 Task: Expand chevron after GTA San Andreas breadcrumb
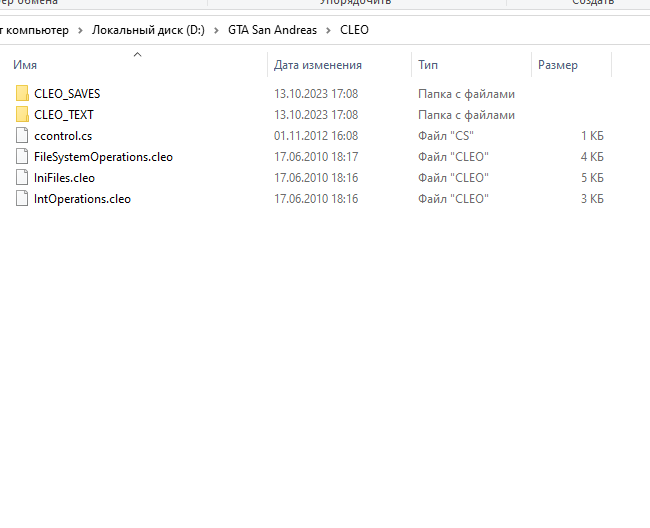328,30
